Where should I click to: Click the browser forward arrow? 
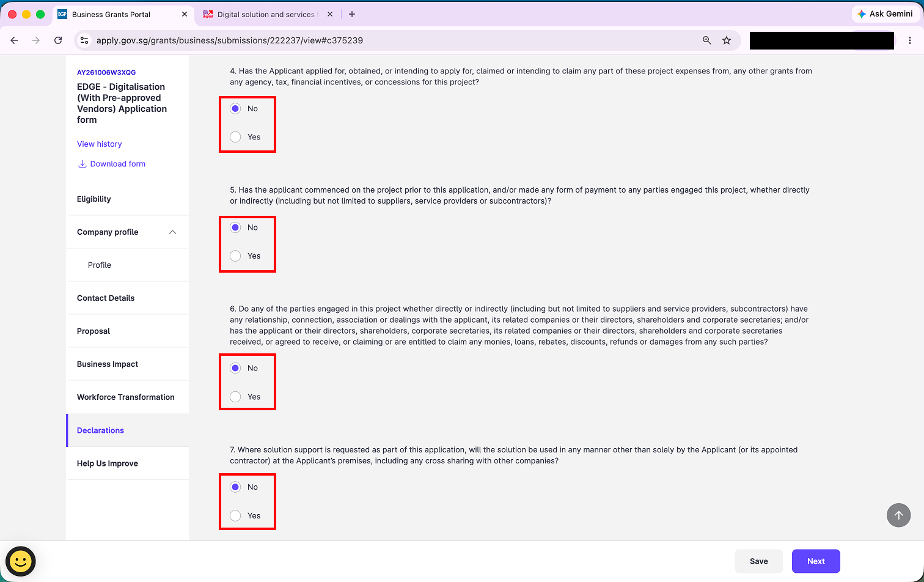(36, 40)
